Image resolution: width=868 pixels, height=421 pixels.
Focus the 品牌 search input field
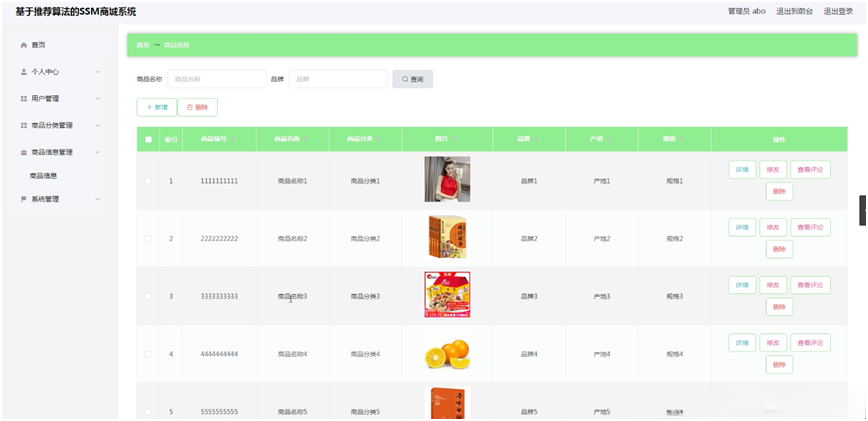coord(338,79)
